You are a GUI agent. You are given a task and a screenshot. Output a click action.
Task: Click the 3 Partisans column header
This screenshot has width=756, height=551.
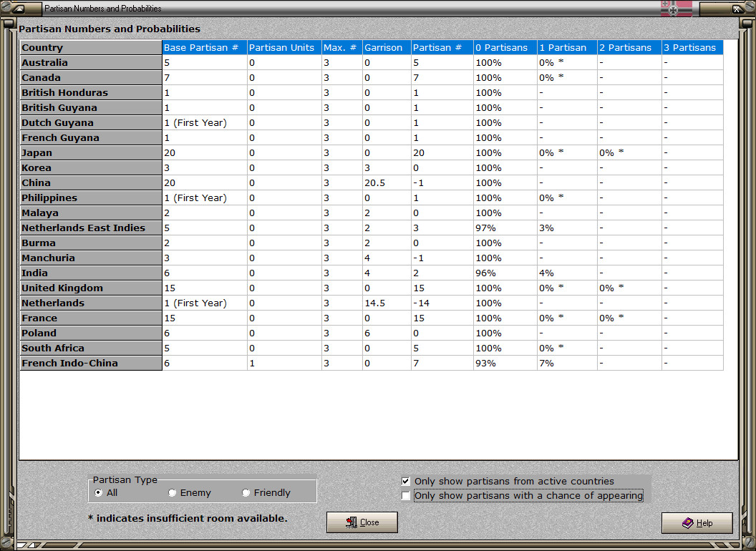coord(692,47)
